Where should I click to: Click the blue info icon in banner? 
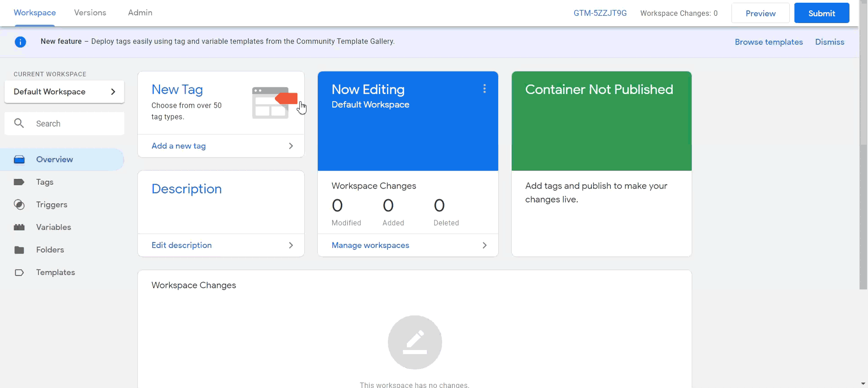pos(20,42)
